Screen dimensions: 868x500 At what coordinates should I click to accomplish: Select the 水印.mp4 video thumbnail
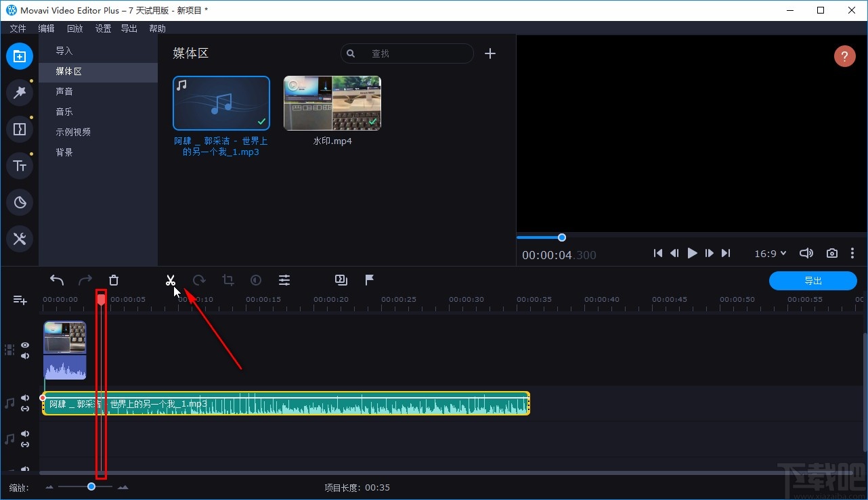pyautogui.click(x=332, y=103)
